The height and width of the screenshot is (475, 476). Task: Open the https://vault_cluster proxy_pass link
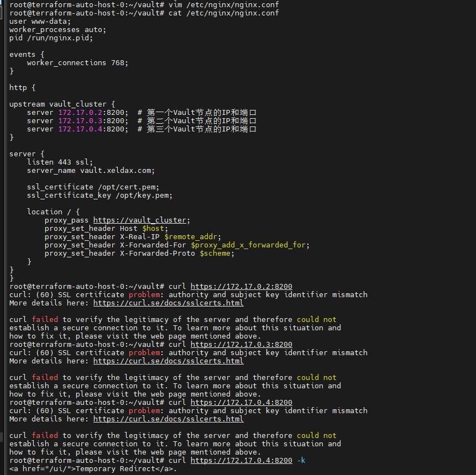140,220
